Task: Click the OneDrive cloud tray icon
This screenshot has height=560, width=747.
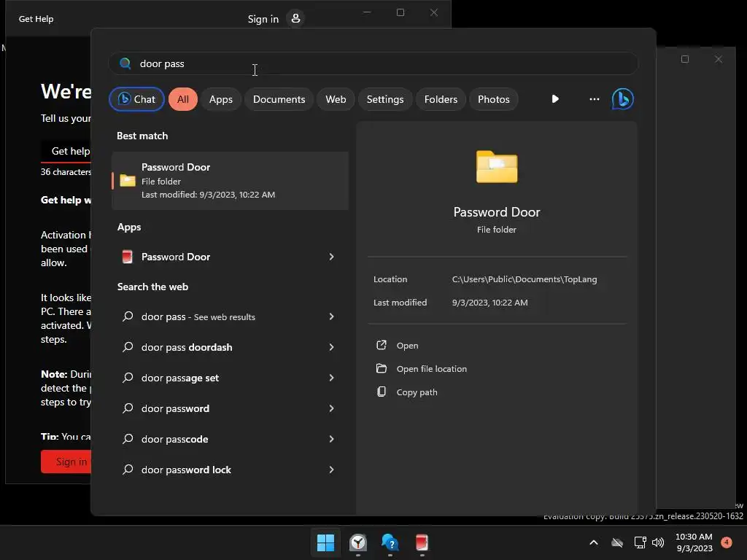Action: pyautogui.click(x=617, y=542)
